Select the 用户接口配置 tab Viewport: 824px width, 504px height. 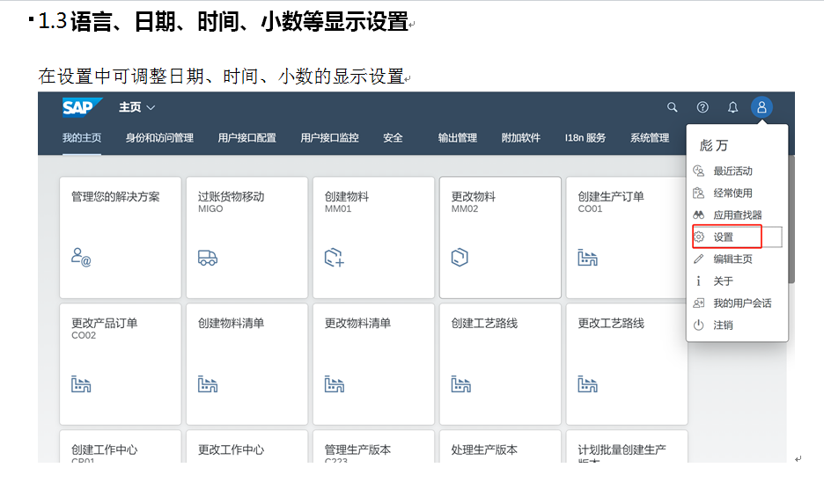[x=246, y=138]
